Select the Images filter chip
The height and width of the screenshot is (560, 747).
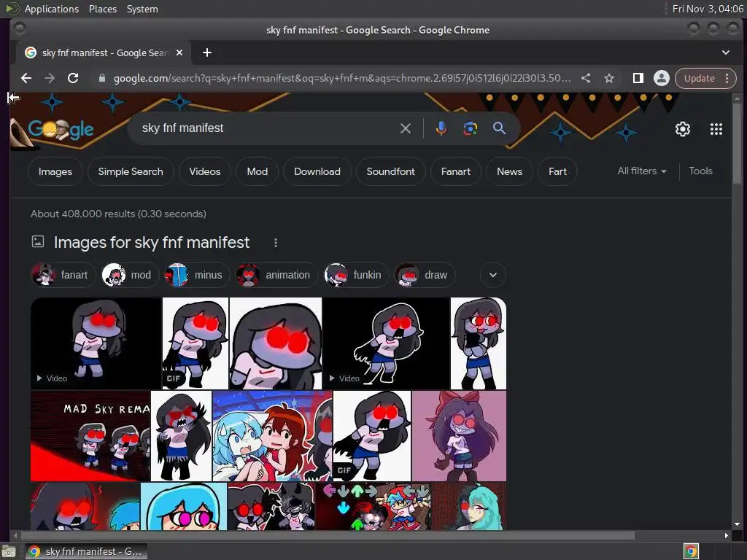[x=55, y=171]
